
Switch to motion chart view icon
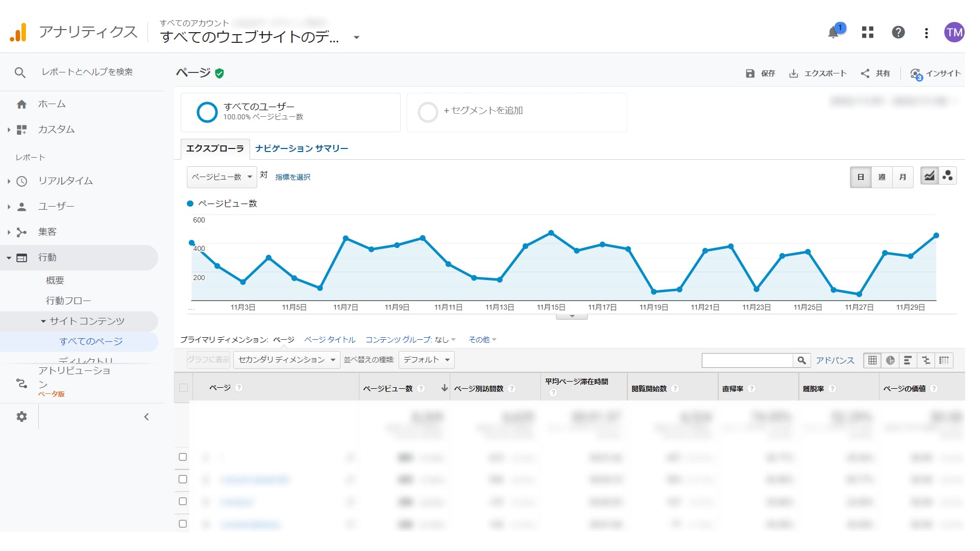point(948,176)
